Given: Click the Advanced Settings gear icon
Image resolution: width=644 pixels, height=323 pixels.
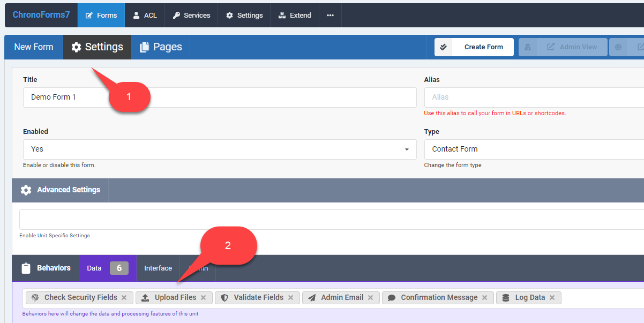Looking at the screenshot, I should [26, 190].
